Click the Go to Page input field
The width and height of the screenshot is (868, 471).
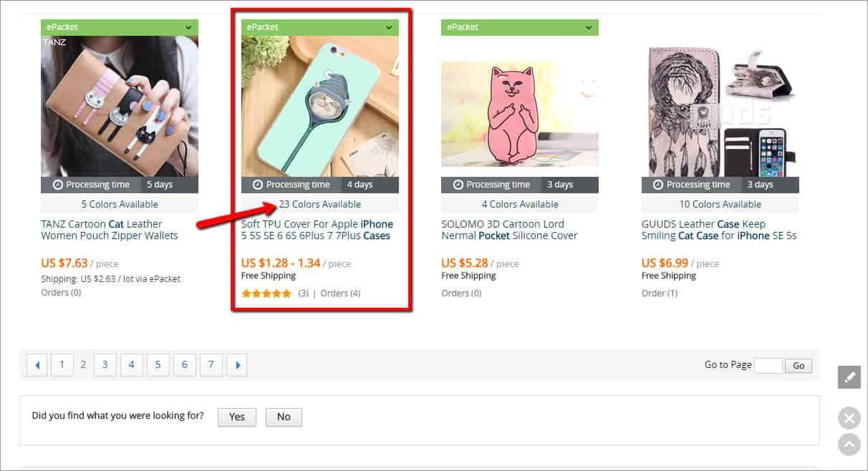768,366
